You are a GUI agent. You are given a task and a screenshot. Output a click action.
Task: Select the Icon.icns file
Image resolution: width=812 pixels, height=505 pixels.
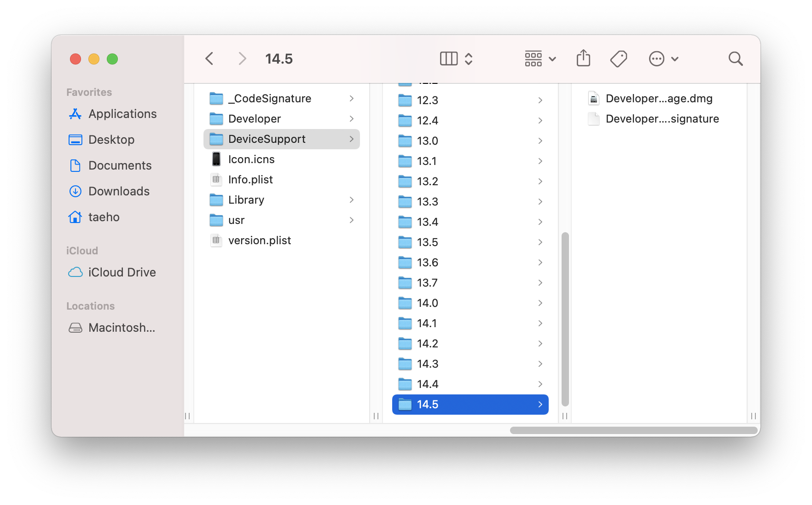coord(282,159)
